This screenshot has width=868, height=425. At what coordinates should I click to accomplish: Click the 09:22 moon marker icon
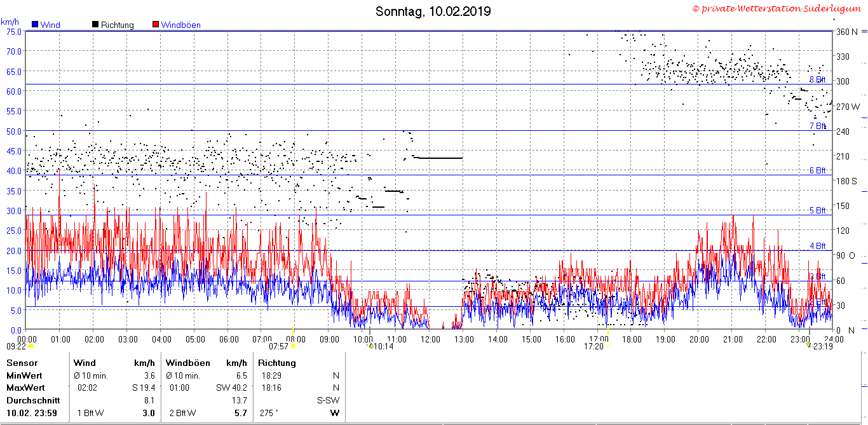(31, 346)
